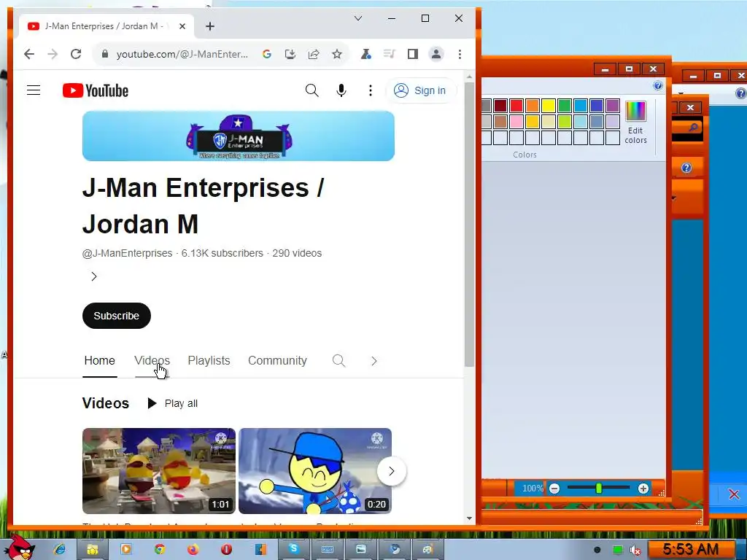Choose the yellow swatch in Paint

point(549,106)
